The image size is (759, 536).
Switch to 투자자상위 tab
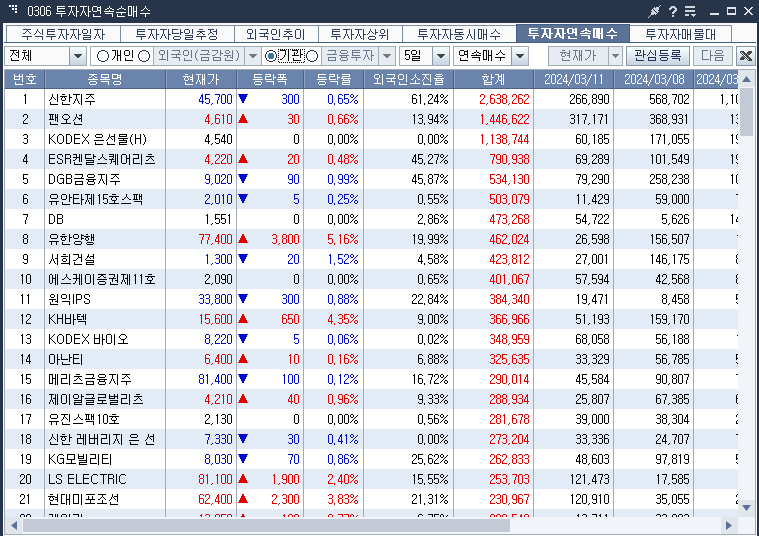tap(360, 34)
